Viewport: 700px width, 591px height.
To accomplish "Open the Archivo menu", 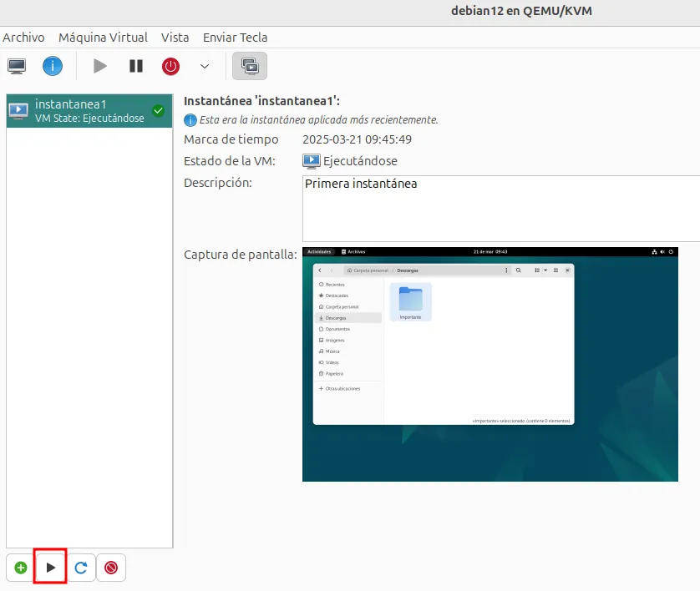I will point(23,38).
